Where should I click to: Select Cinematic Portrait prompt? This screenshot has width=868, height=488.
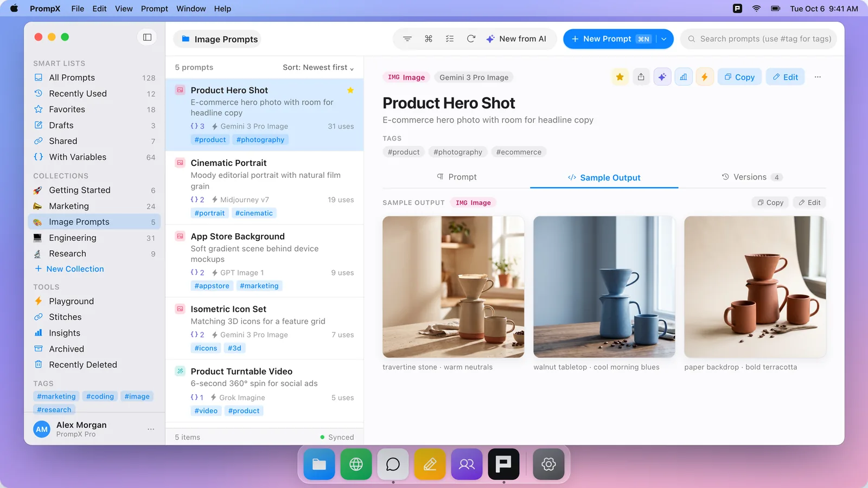pyautogui.click(x=265, y=188)
